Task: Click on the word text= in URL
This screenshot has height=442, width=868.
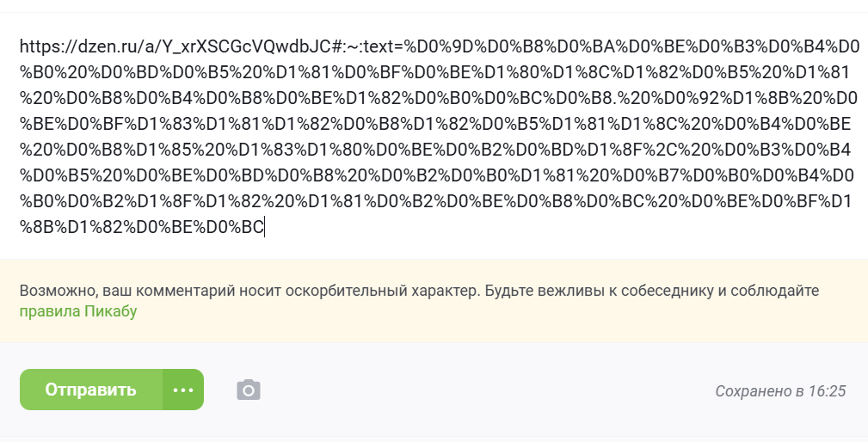Action: (385, 46)
